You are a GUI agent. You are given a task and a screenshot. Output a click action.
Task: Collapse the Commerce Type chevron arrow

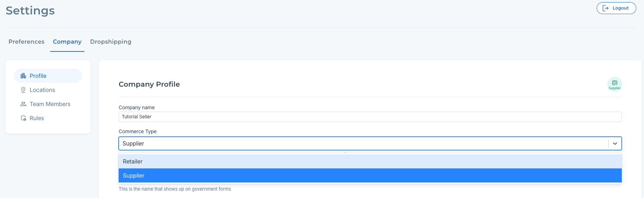point(615,143)
